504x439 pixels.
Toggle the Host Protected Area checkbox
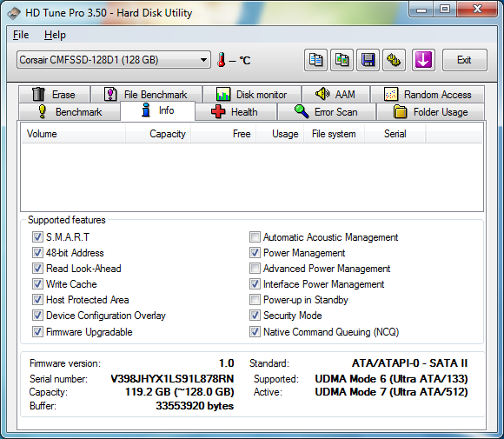(37, 300)
